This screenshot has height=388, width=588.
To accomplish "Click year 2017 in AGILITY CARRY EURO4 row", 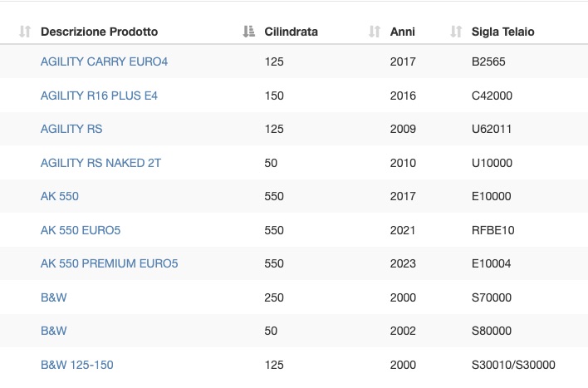I will [x=403, y=61].
